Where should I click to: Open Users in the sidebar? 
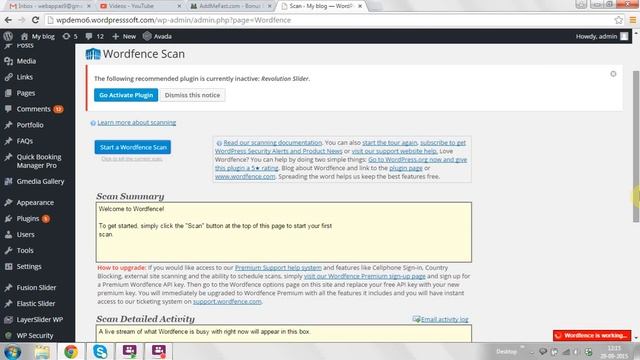pos(25,235)
